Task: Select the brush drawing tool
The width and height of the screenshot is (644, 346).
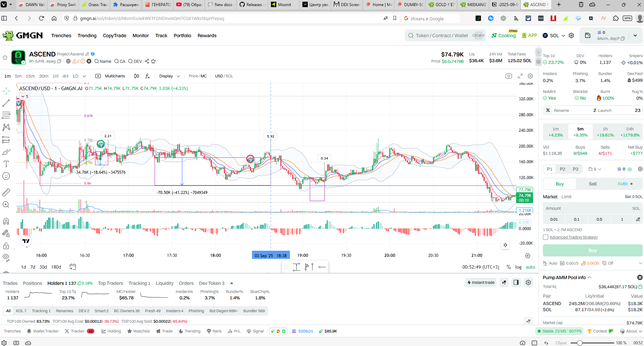Action: 6,152
